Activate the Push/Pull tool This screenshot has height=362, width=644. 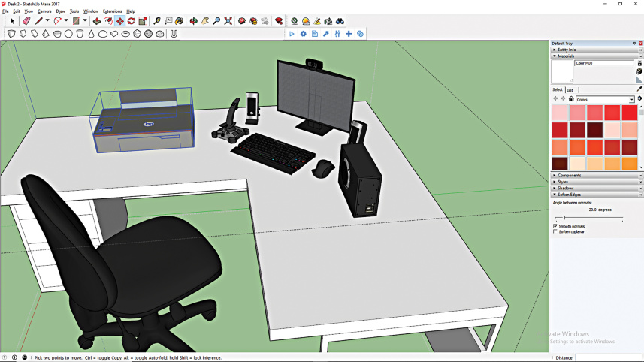pyautogui.click(x=97, y=21)
